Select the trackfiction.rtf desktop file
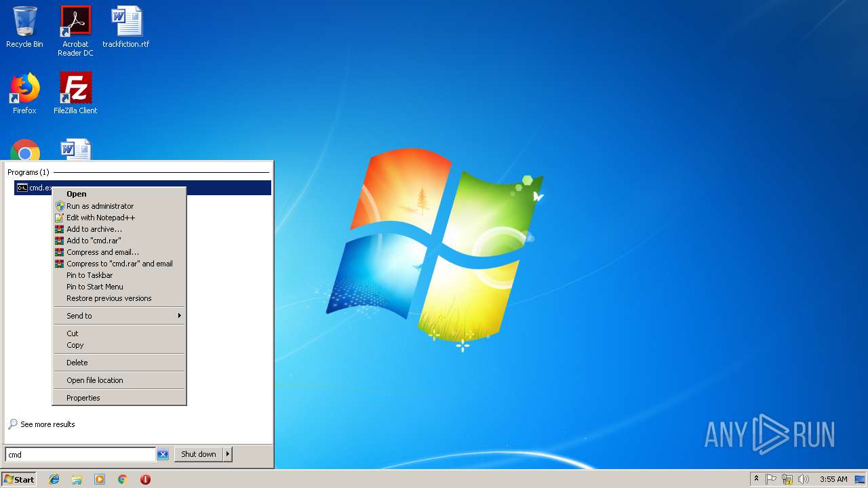Screen dimensions: 868x488 (x=126, y=28)
